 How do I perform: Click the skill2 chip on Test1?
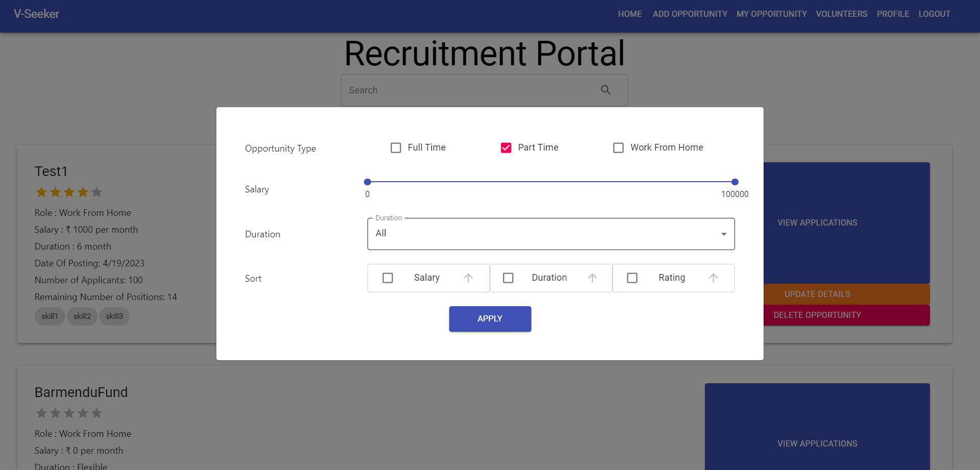[82, 316]
